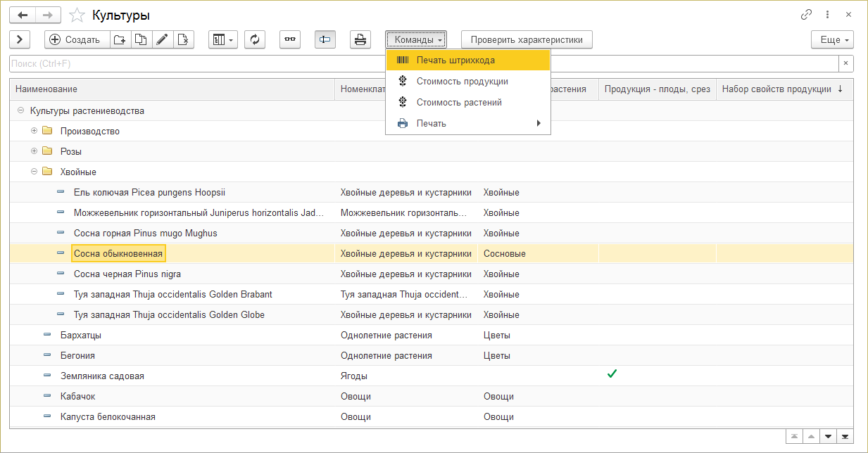Collapse the Хвойные folder

pos(34,172)
